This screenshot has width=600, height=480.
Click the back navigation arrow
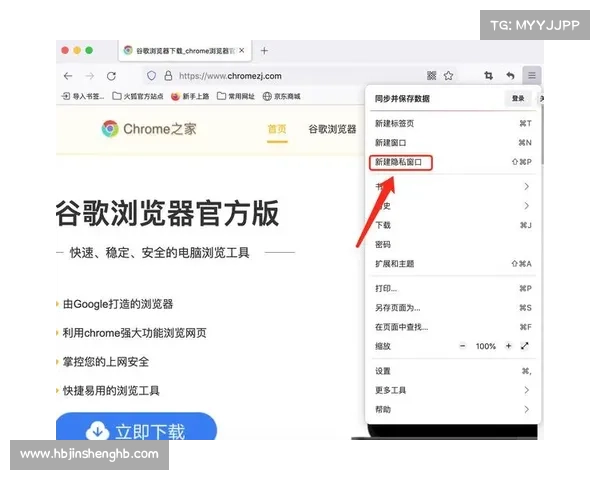pos(68,76)
